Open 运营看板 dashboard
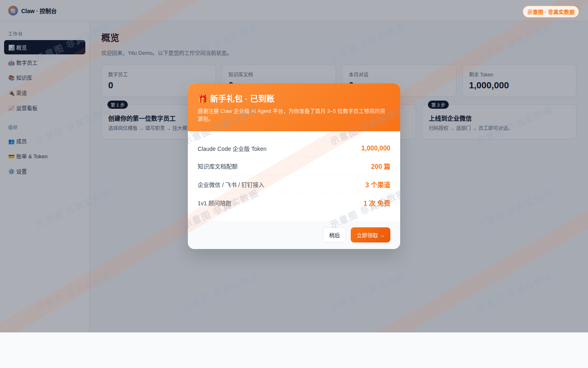 pyautogui.click(x=45, y=108)
